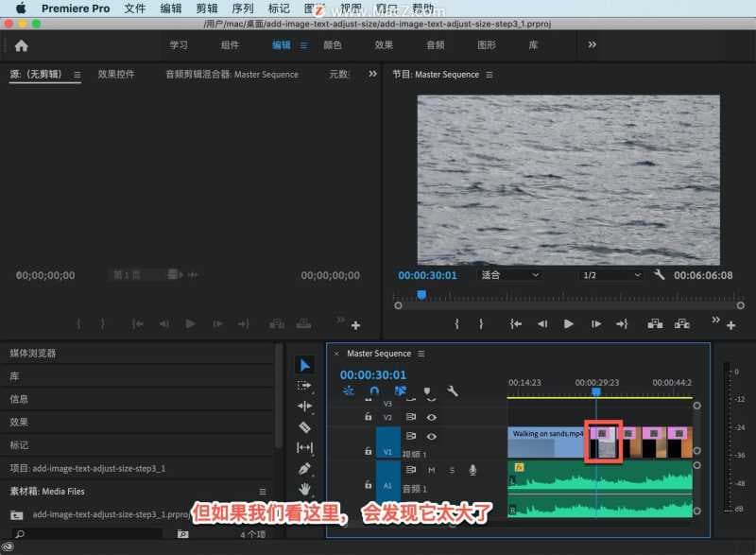Choose the Ripple Edit tool
This screenshot has width=756, height=555.
click(x=304, y=407)
